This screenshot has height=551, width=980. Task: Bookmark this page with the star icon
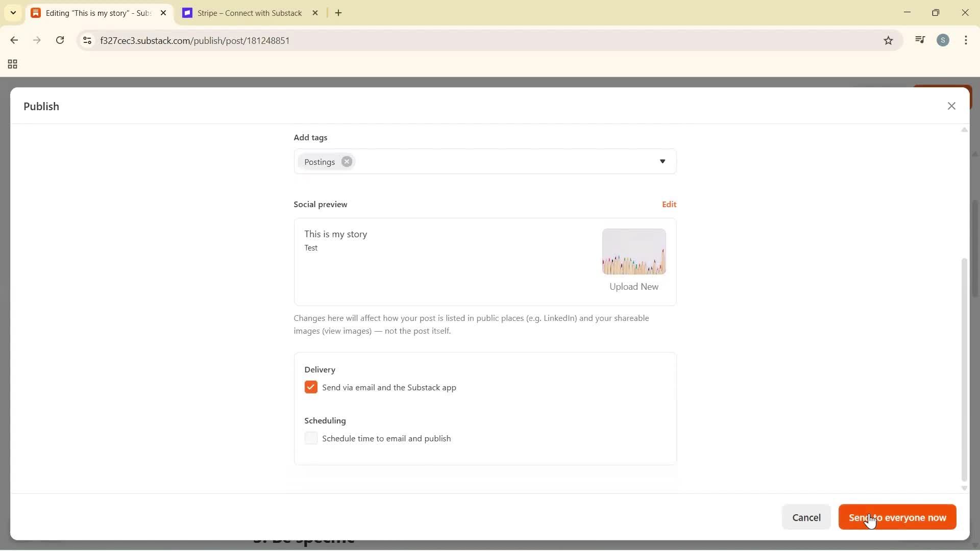click(x=889, y=40)
